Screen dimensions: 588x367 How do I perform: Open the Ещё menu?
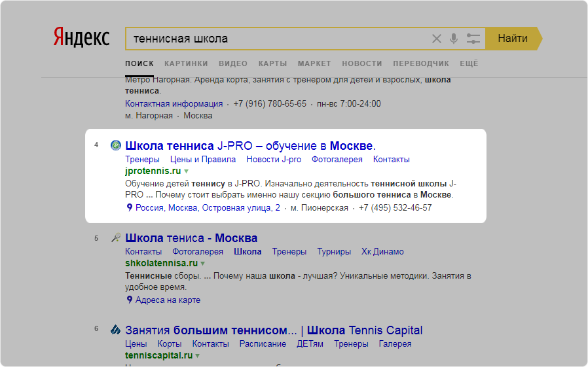pos(469,63)
